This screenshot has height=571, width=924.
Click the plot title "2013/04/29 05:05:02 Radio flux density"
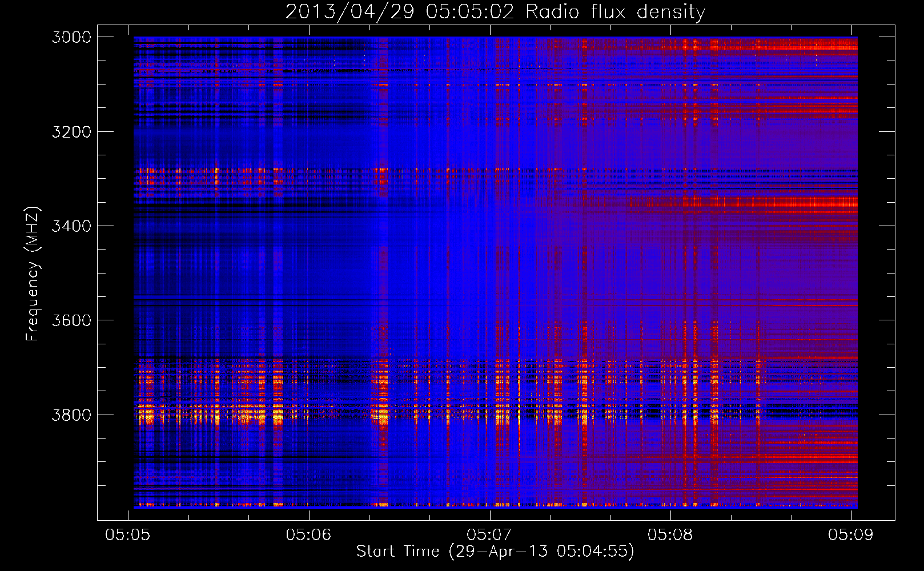(x=495, y=11)
